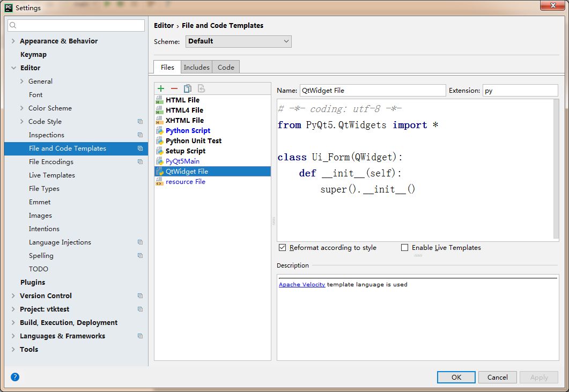Viewport: 569px width, 392px height.
Task: Expand the Version Control section
Action: coord(13,296)
